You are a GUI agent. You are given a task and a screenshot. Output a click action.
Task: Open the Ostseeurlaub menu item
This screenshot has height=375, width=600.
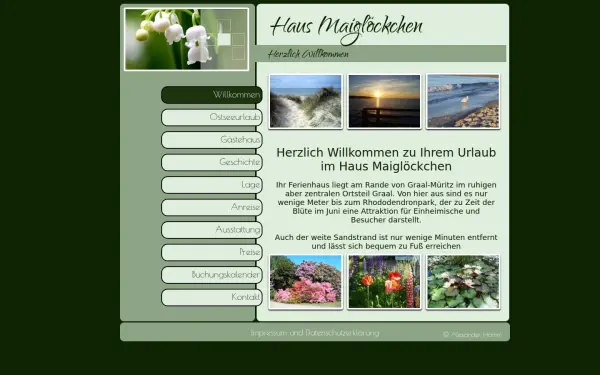pos(212,117)
